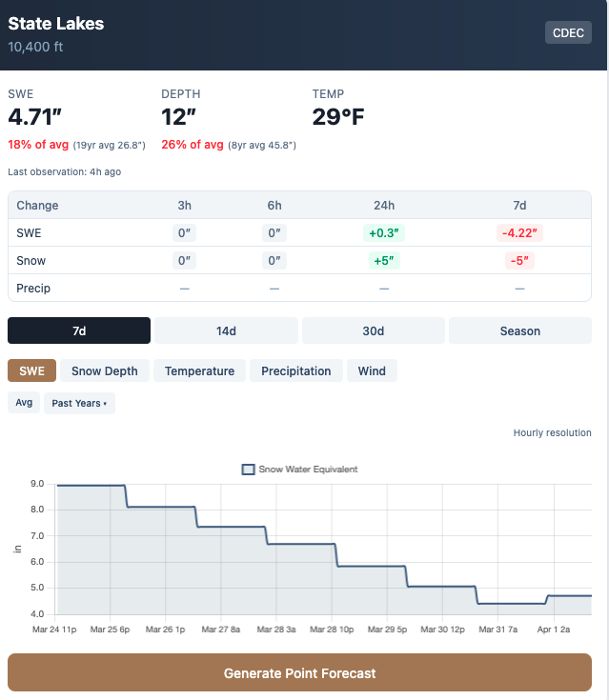This screenshot has height=700, width=609.
Task: Show the full Season range
Action: tap(519, 330)
